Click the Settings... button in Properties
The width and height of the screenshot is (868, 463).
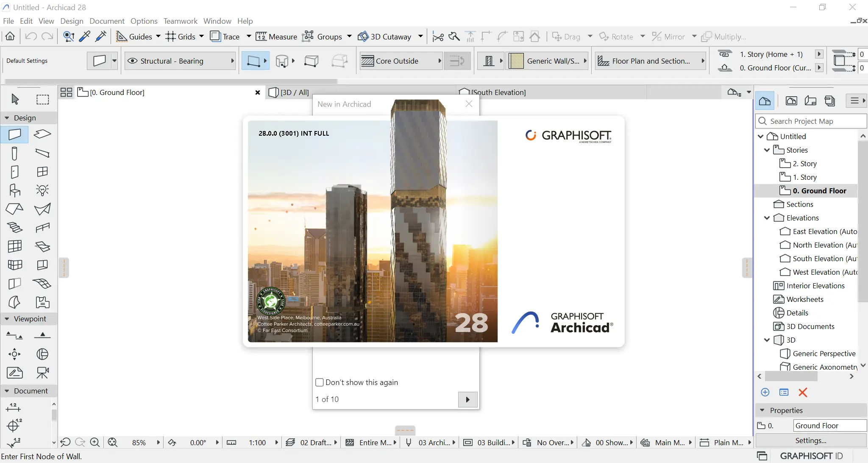tap(810, 441)
